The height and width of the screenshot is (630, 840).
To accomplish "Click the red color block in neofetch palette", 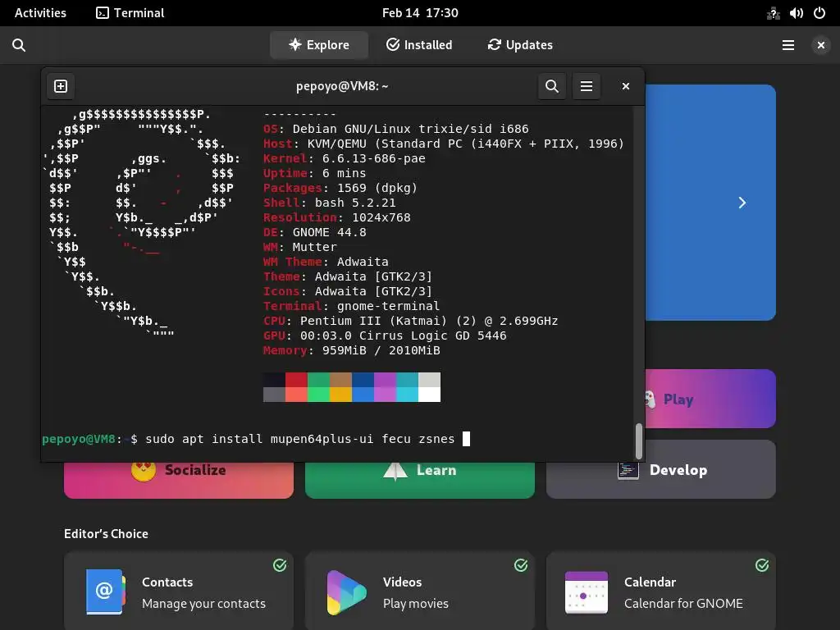I will click(296, 380).
